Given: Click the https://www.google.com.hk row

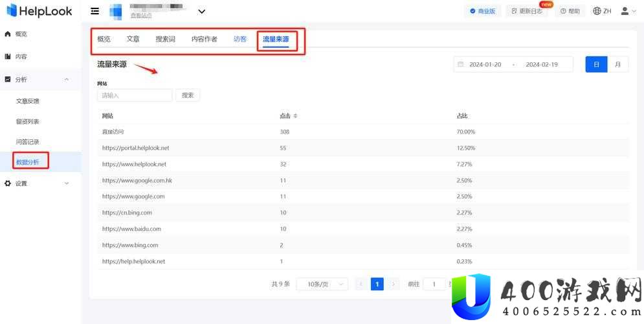Looking at the screenshot, I should pos(362,181).
